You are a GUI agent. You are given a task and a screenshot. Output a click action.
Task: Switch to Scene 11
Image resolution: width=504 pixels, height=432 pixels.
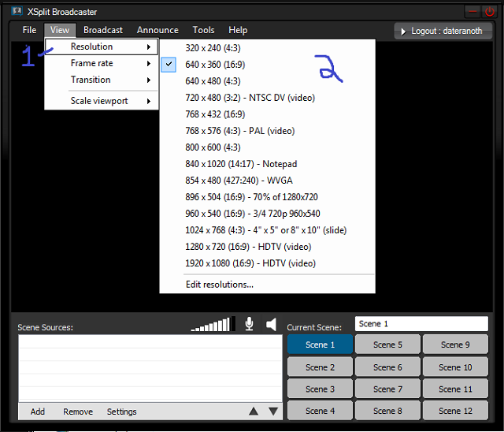455,389
